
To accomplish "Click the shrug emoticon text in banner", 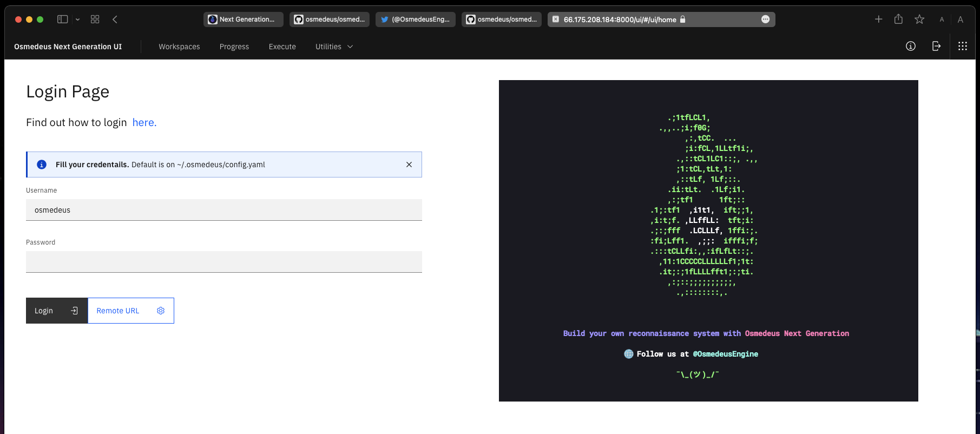I will click(698, 374).
